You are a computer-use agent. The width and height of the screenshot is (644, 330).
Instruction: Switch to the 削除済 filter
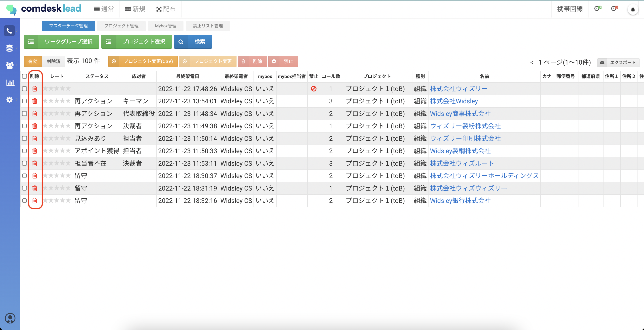click(x=53, y=61)
